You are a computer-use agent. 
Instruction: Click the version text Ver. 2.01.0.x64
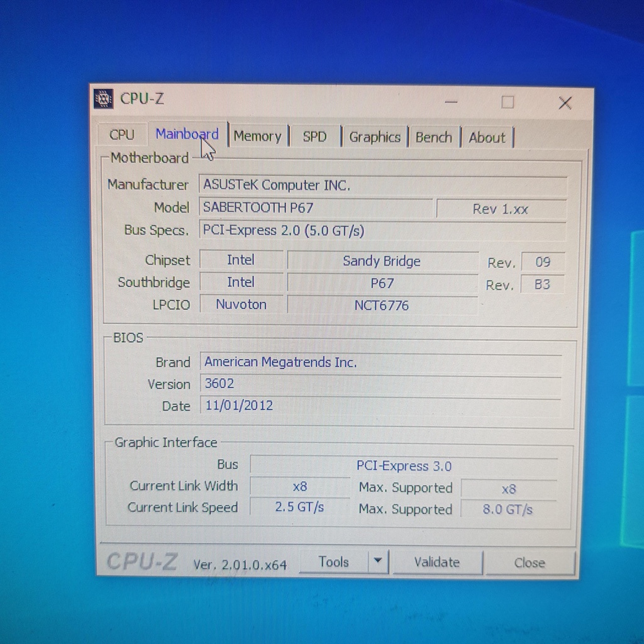tap(240, 565)
